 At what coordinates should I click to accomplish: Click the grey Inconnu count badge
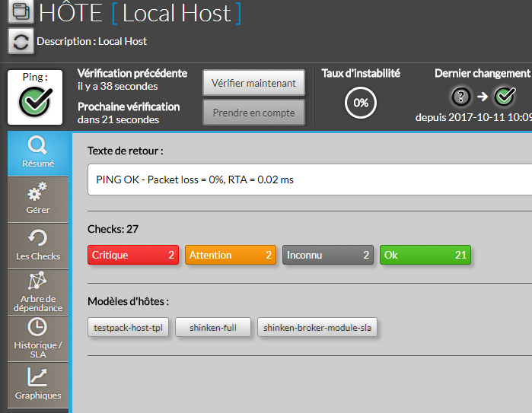coord(327,256)
